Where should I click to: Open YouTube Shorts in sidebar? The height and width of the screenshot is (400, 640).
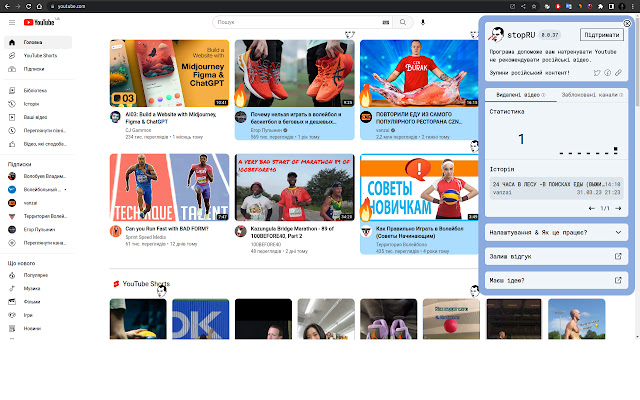coord(38,56)
